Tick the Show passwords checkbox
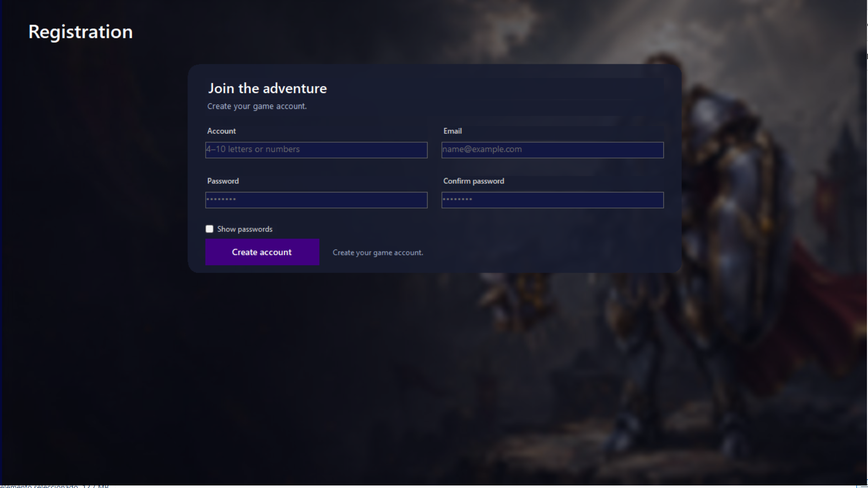The width and height of the screenshot is (868, 488). [x=209, y=229]
